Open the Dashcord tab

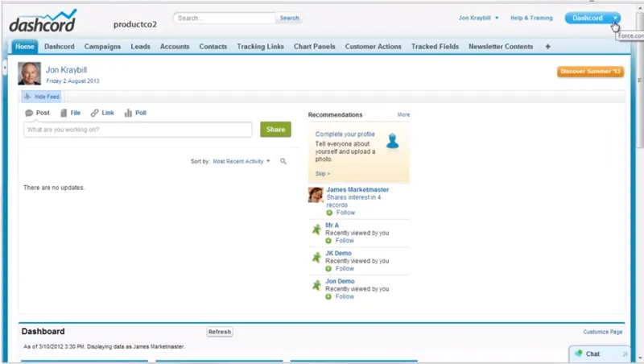click(59, 47)
